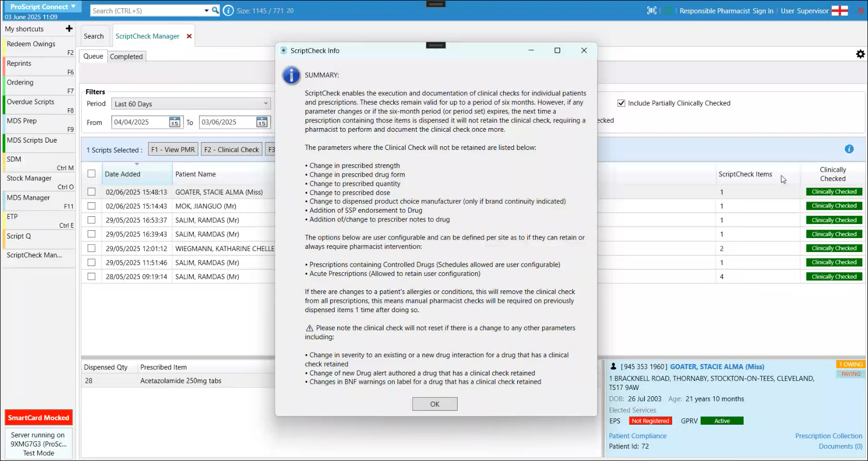This screenshot has width=868, height=461.
Task: Click the From date field 04/04/2025
Action: (x=140, y=122)
